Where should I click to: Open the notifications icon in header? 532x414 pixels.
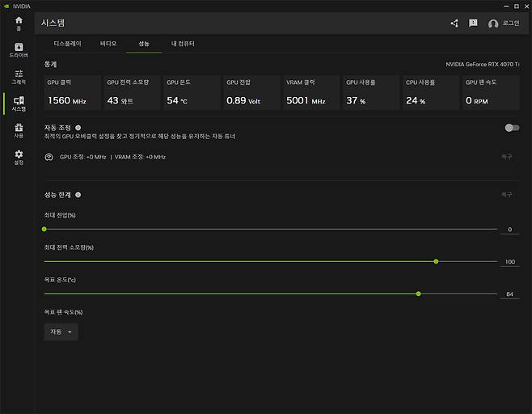(x=473, y=23)
